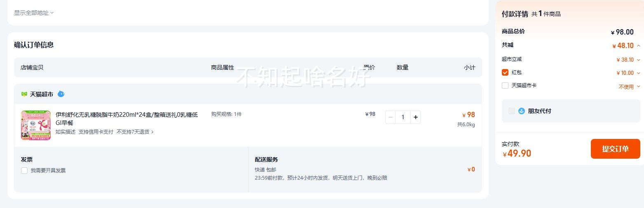Click the 天猫超市 store name

pos(42,94)
